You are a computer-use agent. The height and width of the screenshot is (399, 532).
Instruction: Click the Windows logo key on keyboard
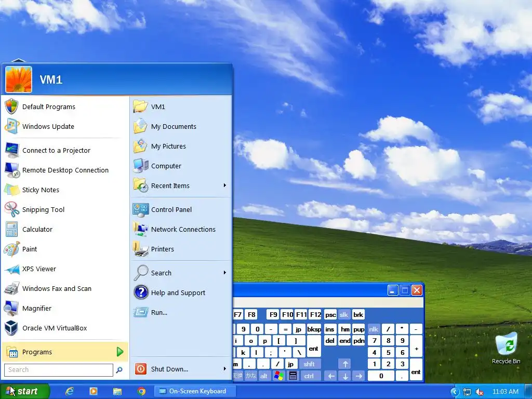[279, 376]
